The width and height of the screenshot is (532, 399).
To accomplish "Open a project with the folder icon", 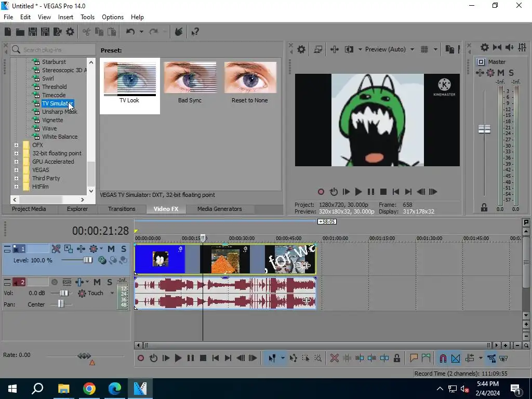I will point(20,32).
